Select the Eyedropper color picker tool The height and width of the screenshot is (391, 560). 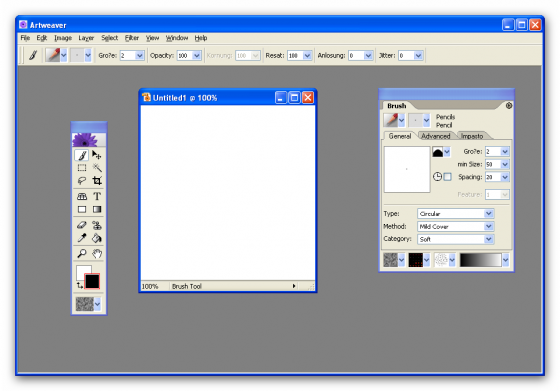pyautogui.click(x=82, y=238)
